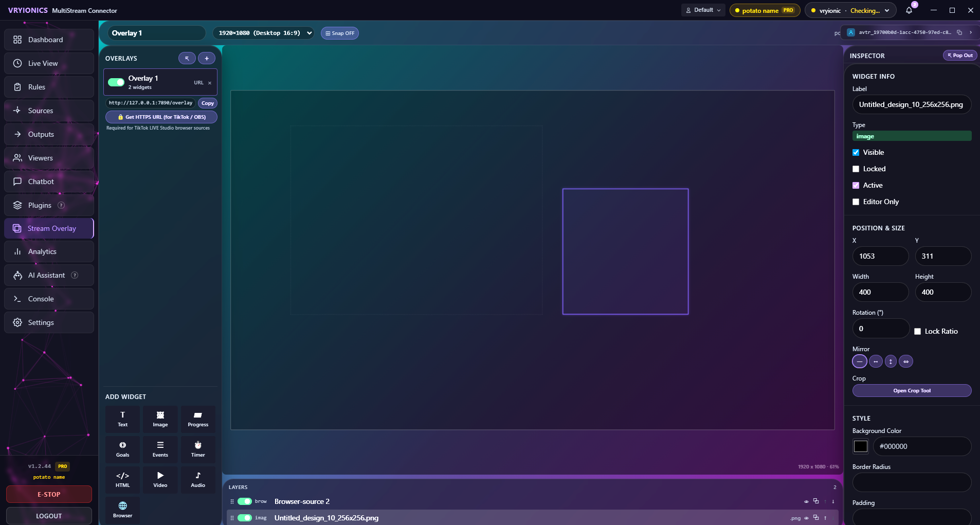Duplicate the Untitled_design_10_256x256.png layer
The height and width of the screenshot is (525, 980).
coord(816,518)
